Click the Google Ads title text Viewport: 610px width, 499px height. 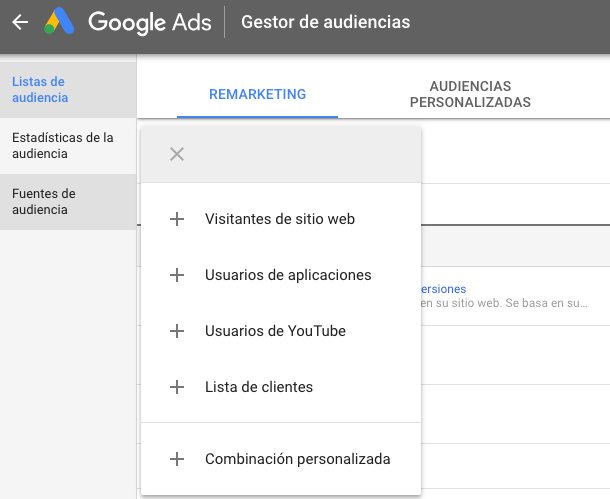(x=150, y=22)
